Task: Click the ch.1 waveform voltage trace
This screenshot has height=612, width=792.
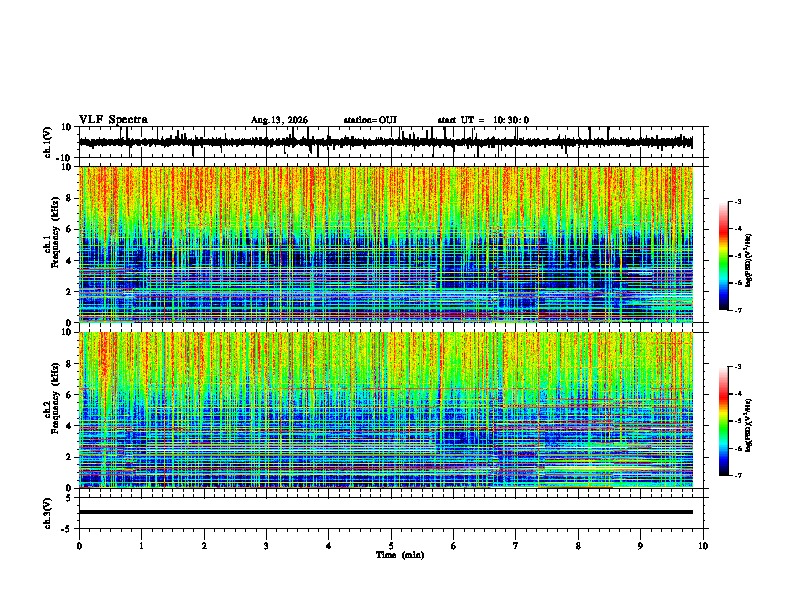Action: 386,142
